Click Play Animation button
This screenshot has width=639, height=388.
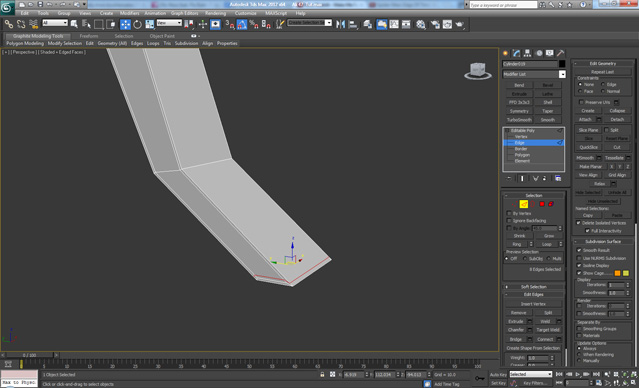(577, 374)
